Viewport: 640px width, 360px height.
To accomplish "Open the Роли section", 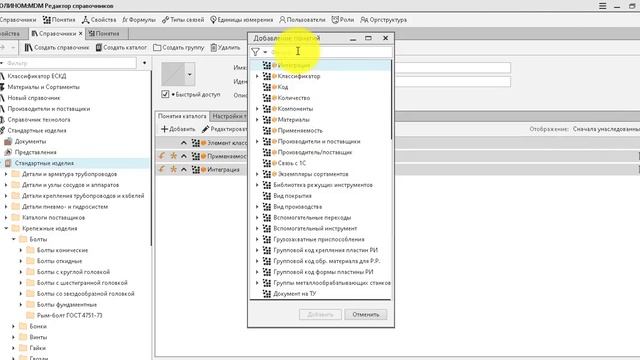I will point(342,20).
